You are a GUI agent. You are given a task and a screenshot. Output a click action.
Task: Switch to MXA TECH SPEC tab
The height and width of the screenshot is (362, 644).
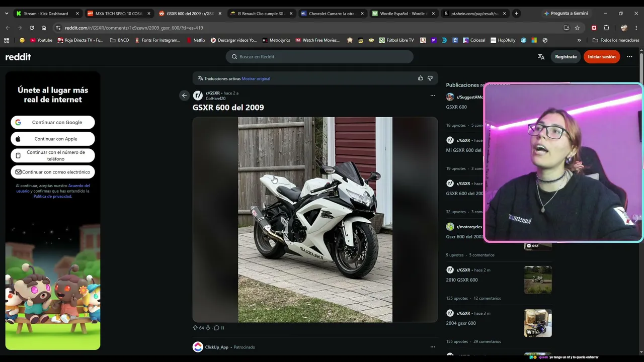(119, 14)
